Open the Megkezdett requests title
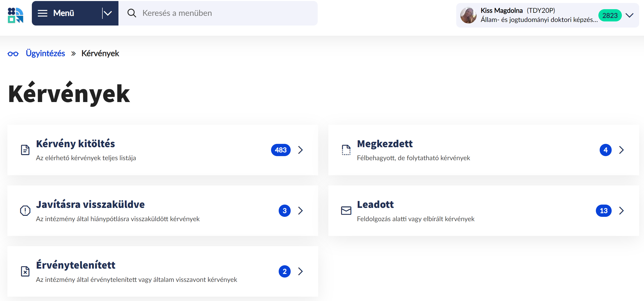644x301 pixels. (385, 144)
